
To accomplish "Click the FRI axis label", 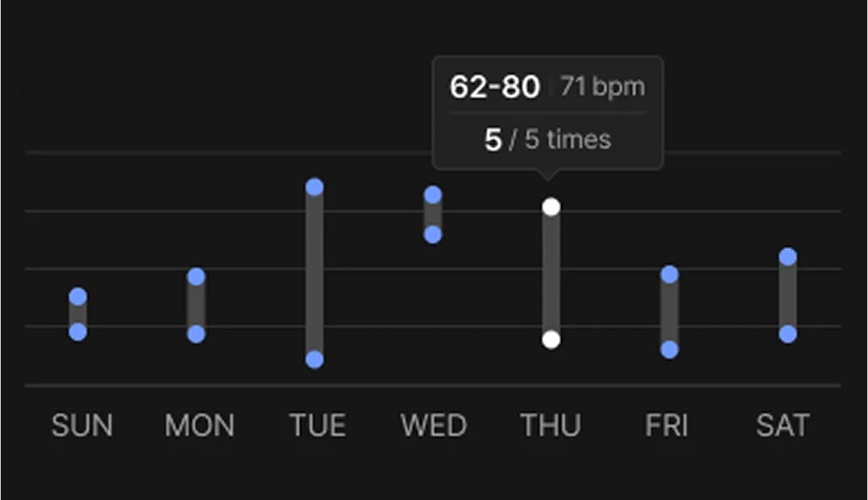I will tap(666, 425).
